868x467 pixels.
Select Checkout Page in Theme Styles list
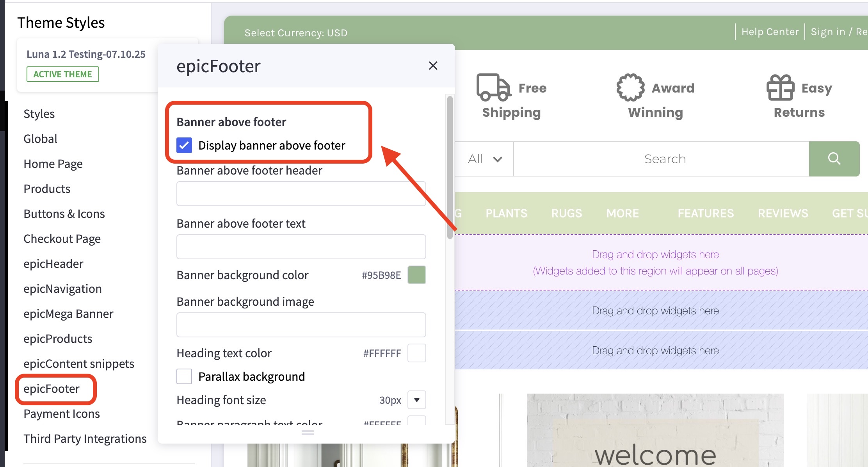pos(62,239)
